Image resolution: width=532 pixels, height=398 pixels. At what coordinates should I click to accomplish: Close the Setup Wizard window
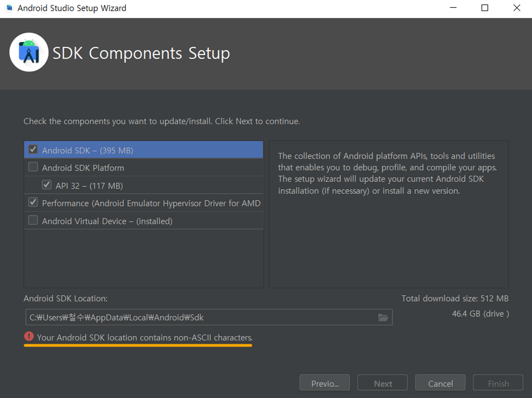tap(517, 8)
